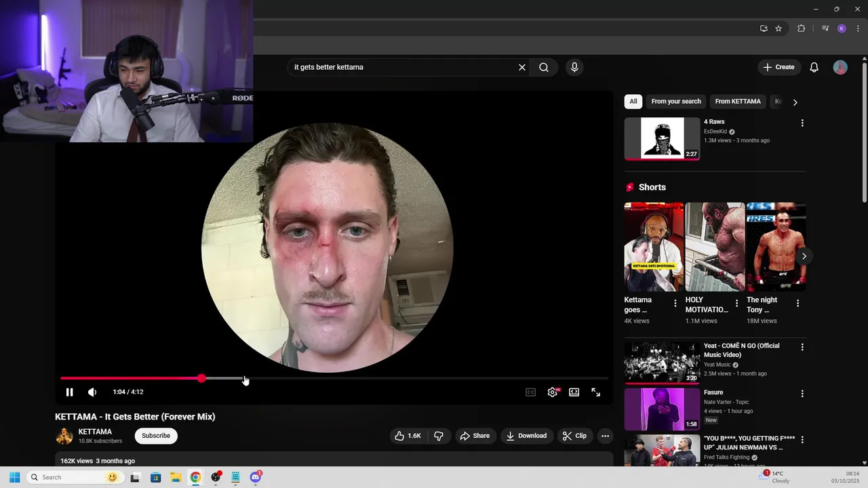Viewport: 868px width, 488px height.
Task: Open Discord from the taskbar
Action: click(256, 477)
